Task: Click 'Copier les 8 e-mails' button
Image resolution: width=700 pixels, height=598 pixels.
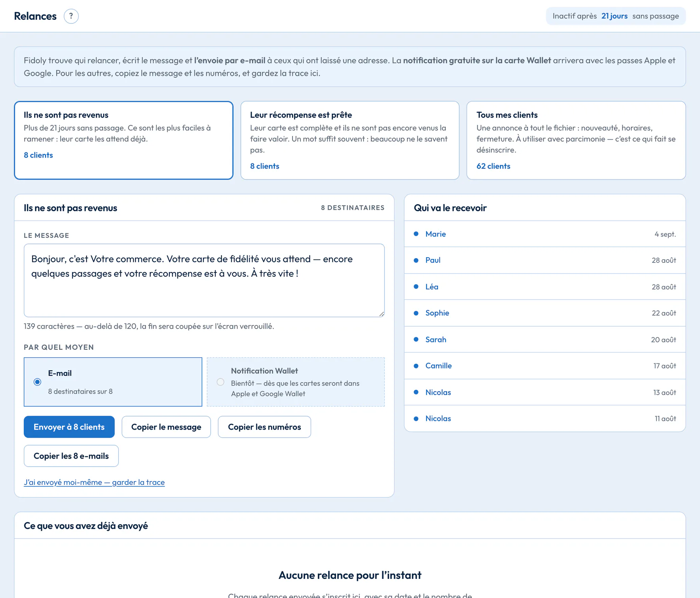Action: (71, 456)
